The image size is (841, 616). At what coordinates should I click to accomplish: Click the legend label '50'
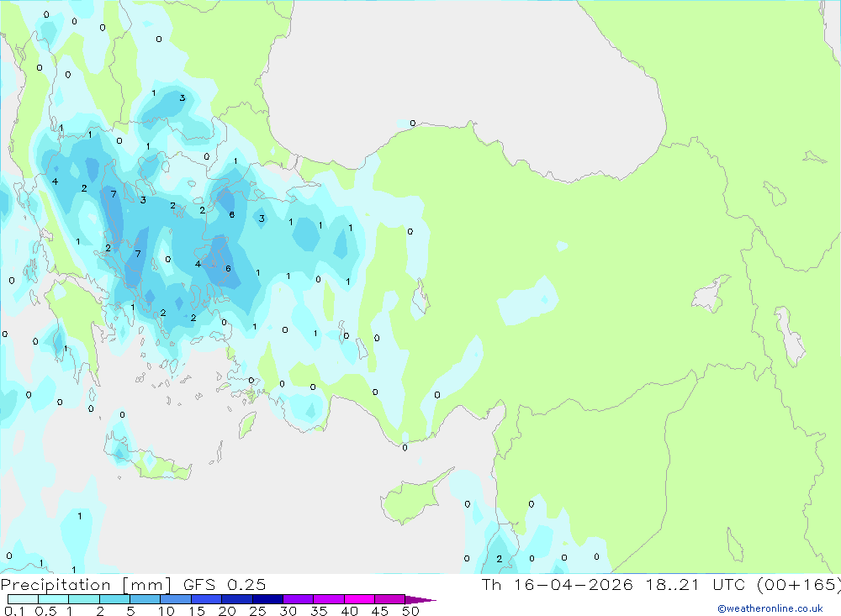[x=411, y=611]
